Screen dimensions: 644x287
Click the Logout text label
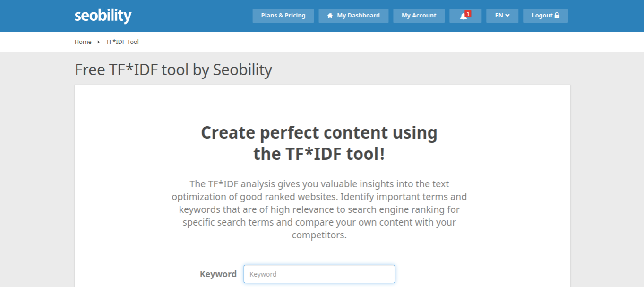click(x=542, y=16)
